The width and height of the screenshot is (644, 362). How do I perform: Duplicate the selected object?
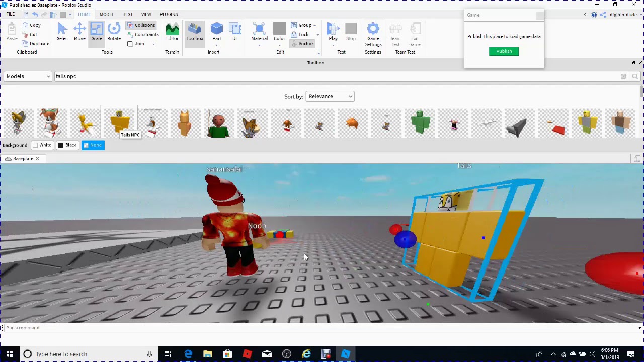[x=36, y=44]
